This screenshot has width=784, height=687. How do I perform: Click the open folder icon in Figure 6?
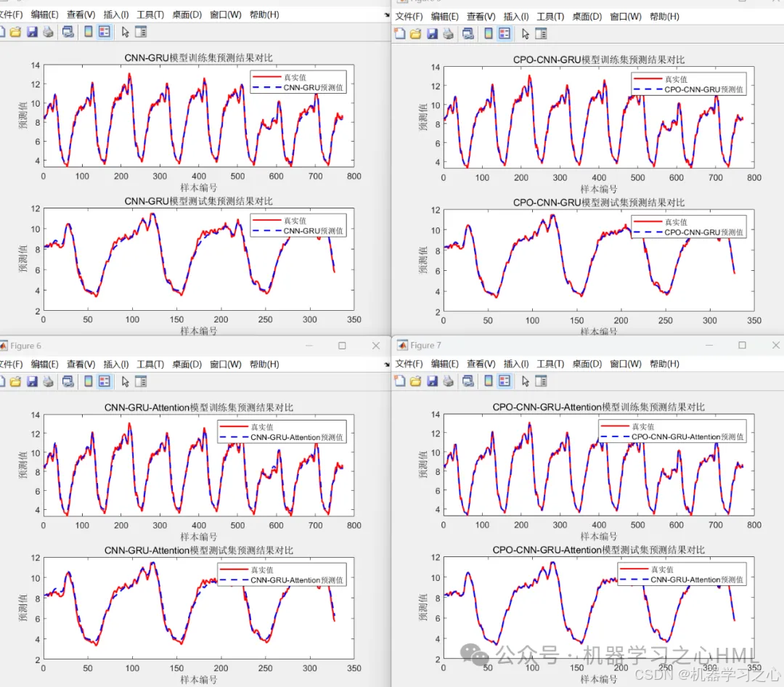click(15, 382)
